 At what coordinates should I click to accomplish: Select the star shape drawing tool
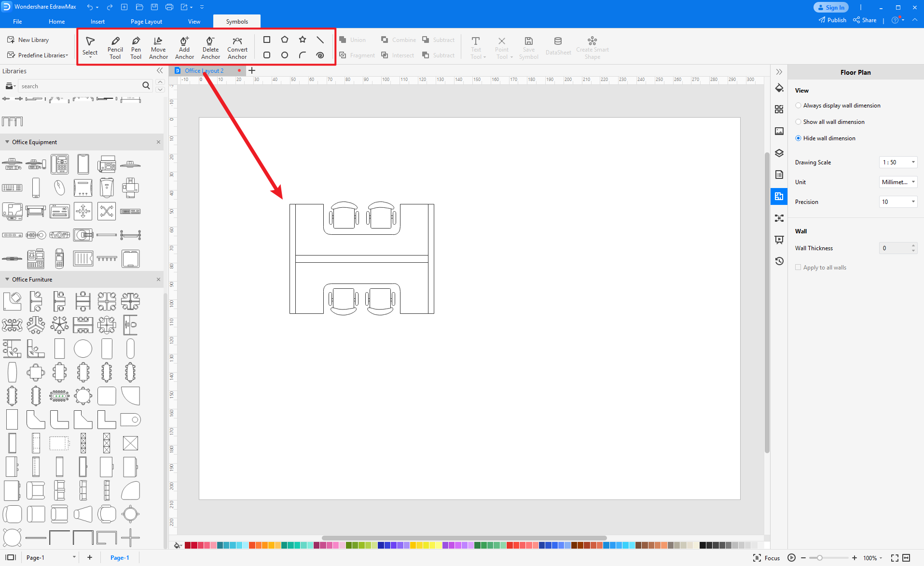point(302,40)
